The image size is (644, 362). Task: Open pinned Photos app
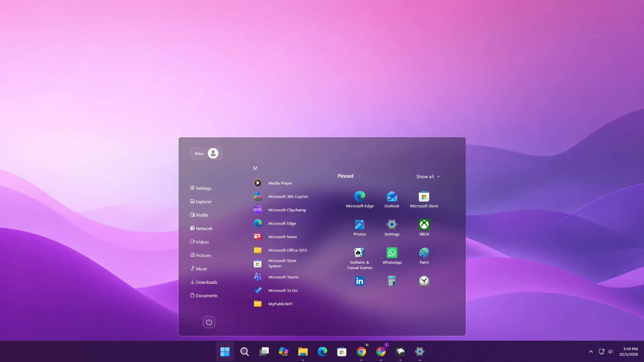click(x=359, y=227)
